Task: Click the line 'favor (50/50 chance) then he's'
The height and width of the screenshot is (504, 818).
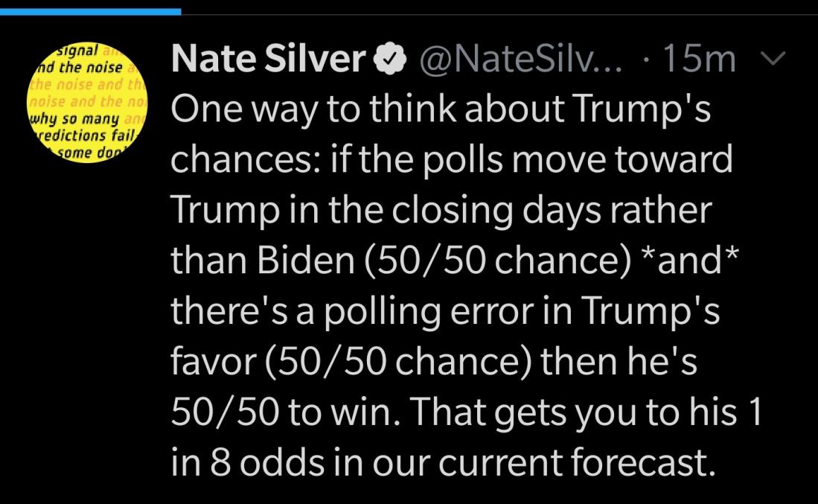Action: 434,361
